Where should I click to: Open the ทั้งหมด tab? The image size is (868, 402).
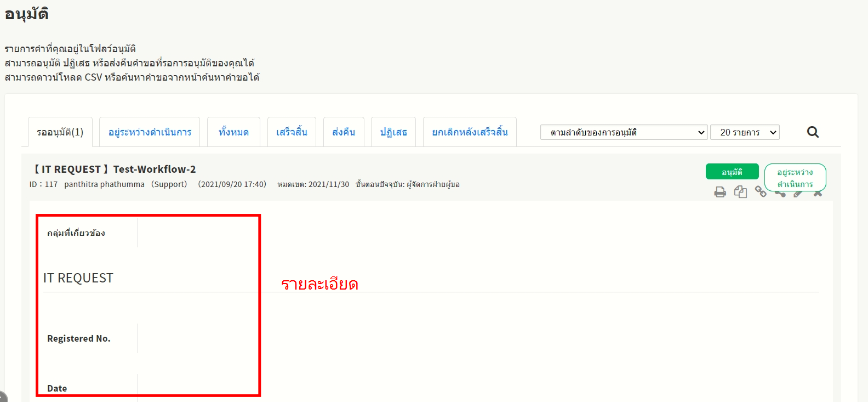click(x=233, y=132)
